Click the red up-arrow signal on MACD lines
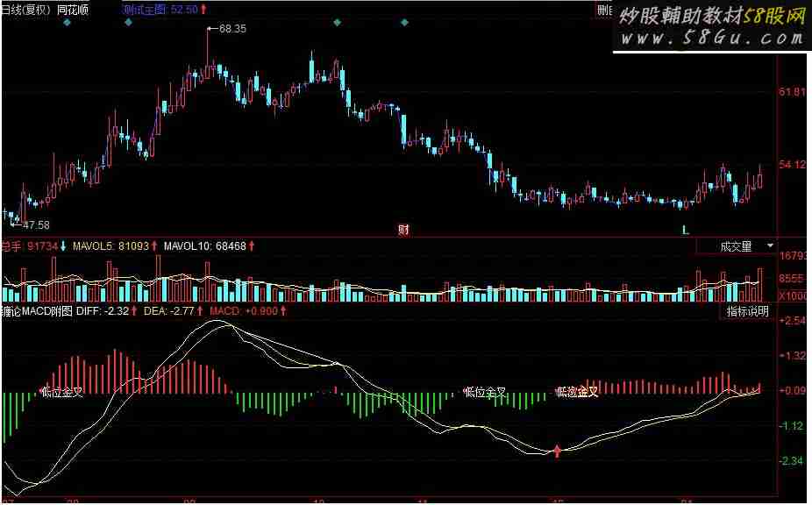This screenshot has width=812, height=505. (x=557, y=451)
